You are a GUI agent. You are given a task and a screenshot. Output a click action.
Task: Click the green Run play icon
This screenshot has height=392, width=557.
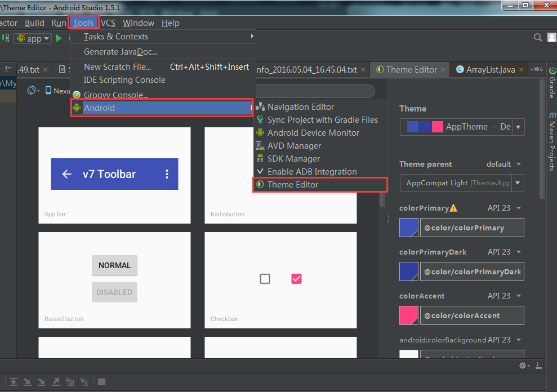[59, 38]
